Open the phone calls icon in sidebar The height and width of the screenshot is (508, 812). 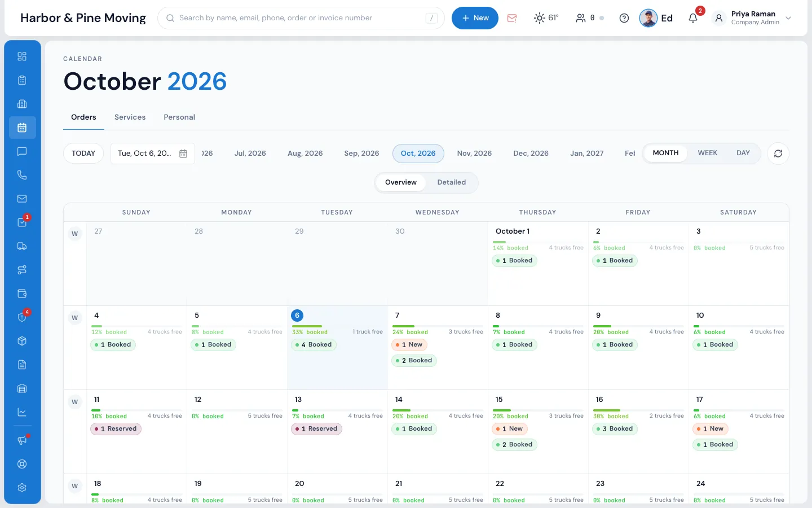point(22,175)
